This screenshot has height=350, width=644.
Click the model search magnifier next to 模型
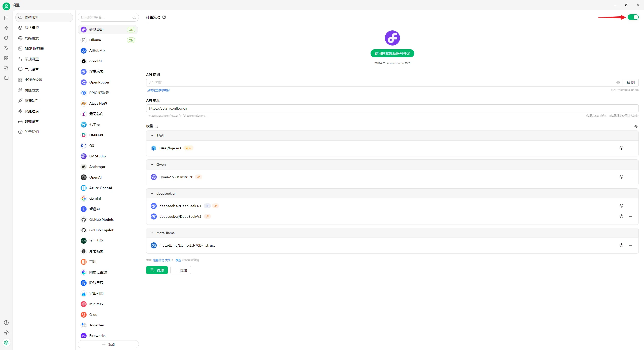[156, 126]
